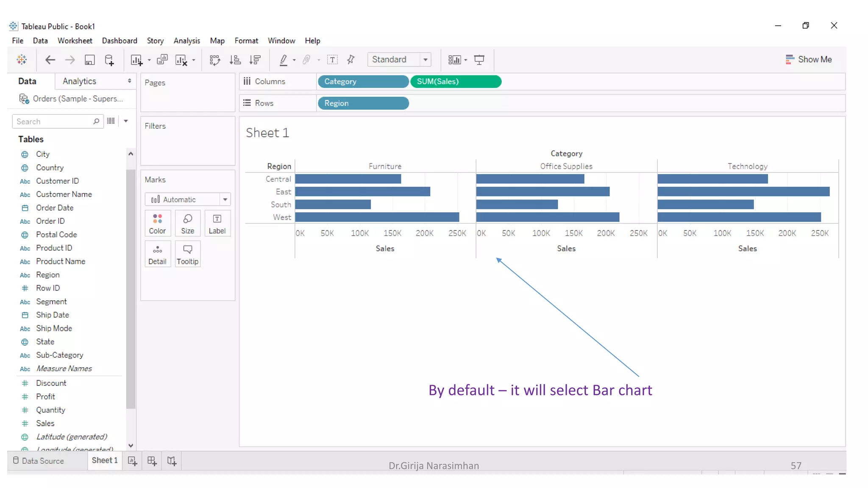The image size is (868, 488).
Task: Sort bars descending with toolbar icon
Action: [x=255, y=60]
